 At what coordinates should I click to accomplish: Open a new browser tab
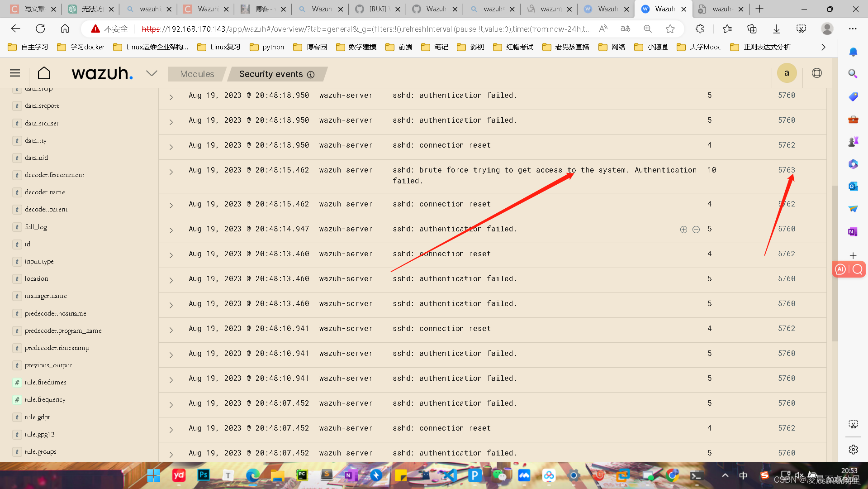tap(759, 9)
